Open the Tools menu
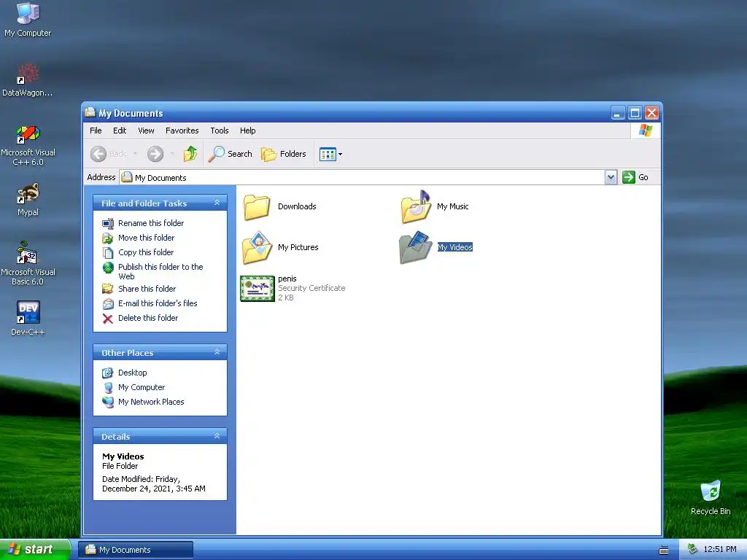Viewport: 747px width, 560px height. [x=220, y=131]
